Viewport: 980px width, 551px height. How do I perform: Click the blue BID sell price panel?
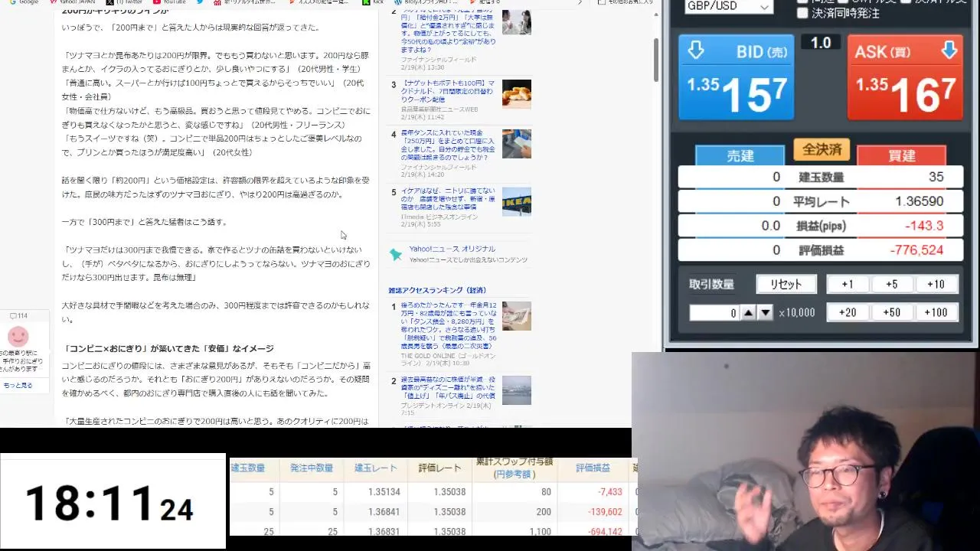pyautogui.click(x=737, y=77)
